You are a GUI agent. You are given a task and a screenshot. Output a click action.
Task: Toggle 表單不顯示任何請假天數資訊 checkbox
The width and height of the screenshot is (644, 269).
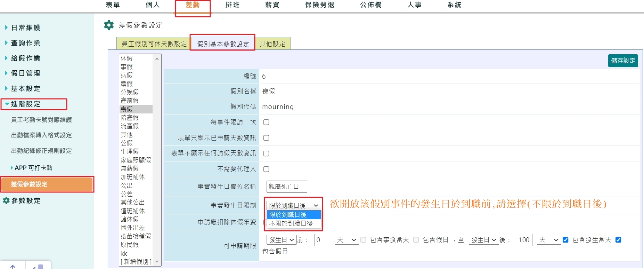pos(266,153)
